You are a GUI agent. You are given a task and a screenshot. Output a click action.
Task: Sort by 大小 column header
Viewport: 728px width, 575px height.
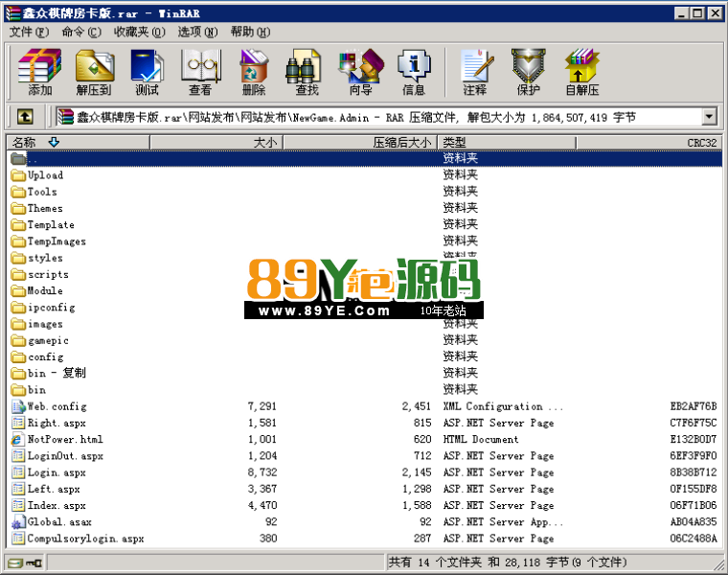216,142
